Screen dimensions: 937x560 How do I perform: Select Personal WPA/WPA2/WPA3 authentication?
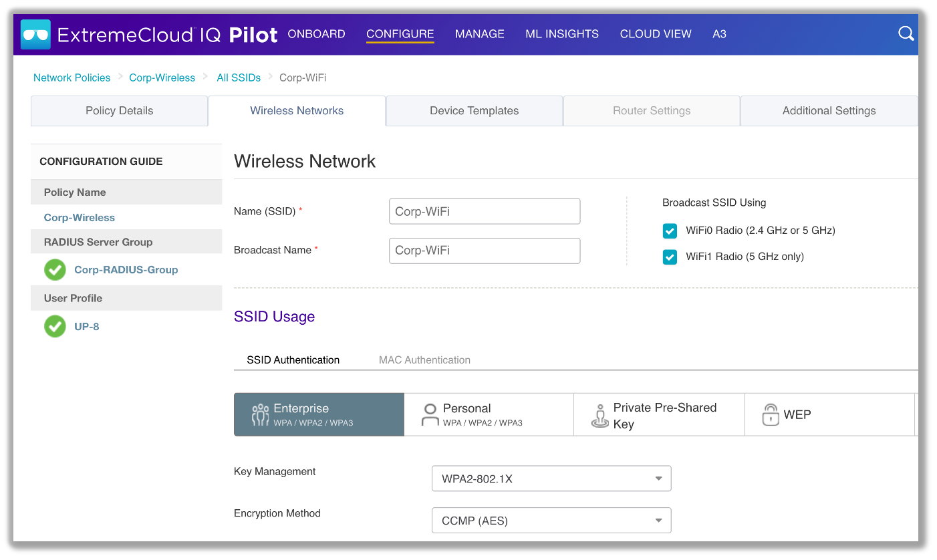tap(489, 414)
